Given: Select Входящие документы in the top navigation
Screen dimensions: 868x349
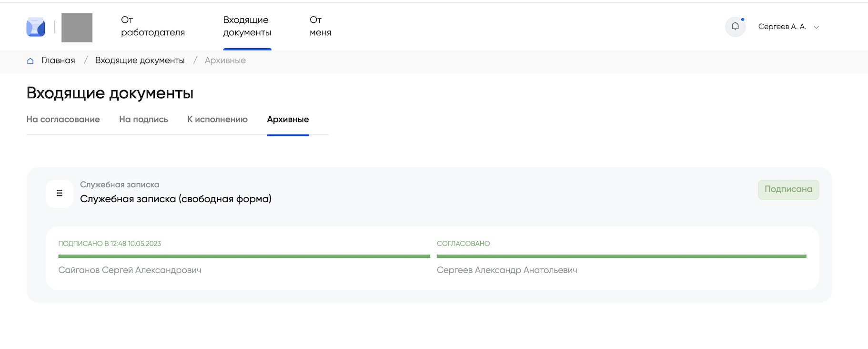Looking at the screenshot, I should (247, 26).
